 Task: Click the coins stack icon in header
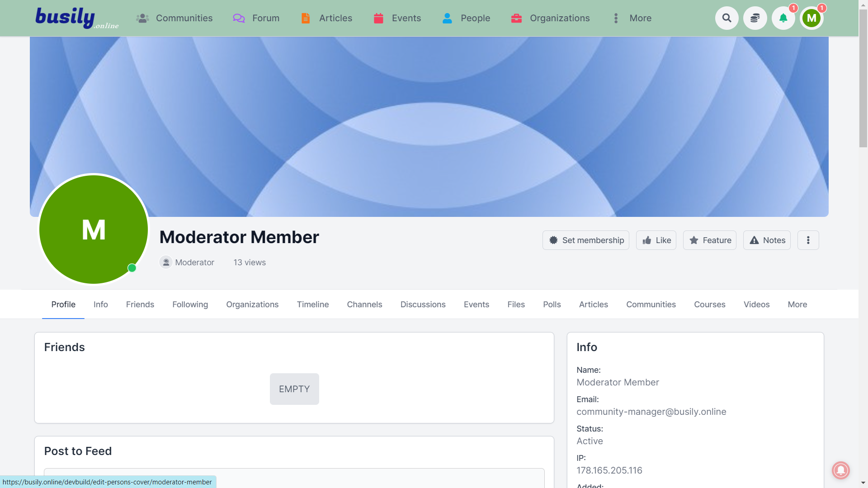pos(755,18)
